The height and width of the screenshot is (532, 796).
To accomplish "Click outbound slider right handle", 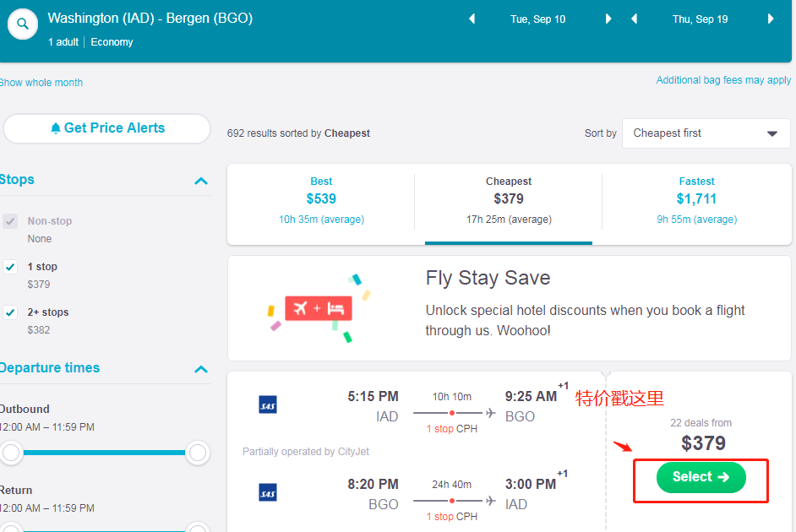I will 198,453.
